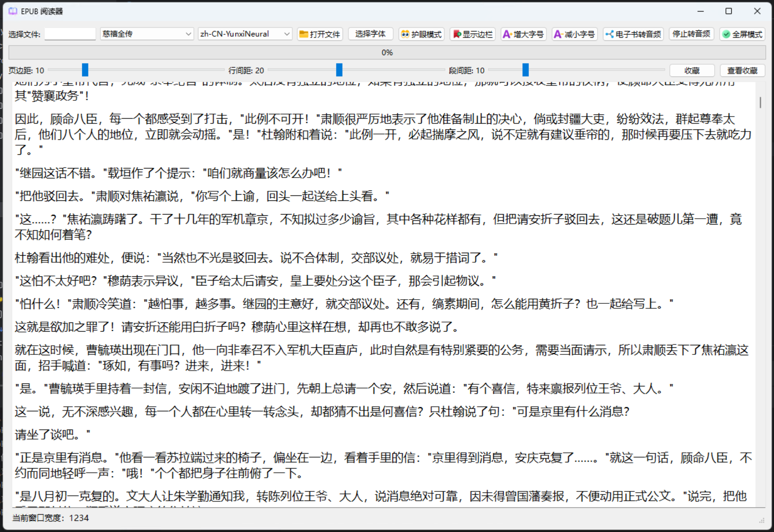Image resolution: width=774 pixels, height=532 pixels.
Task: Open the zh-CN-YunxiNeural voice dropdown
Action: pos(245,34)
